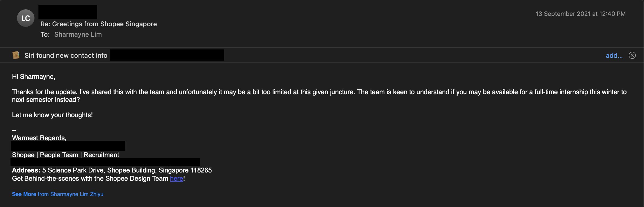Click the "Let me know your thoughts!" line
644x207 pixels.
[52, 115]
